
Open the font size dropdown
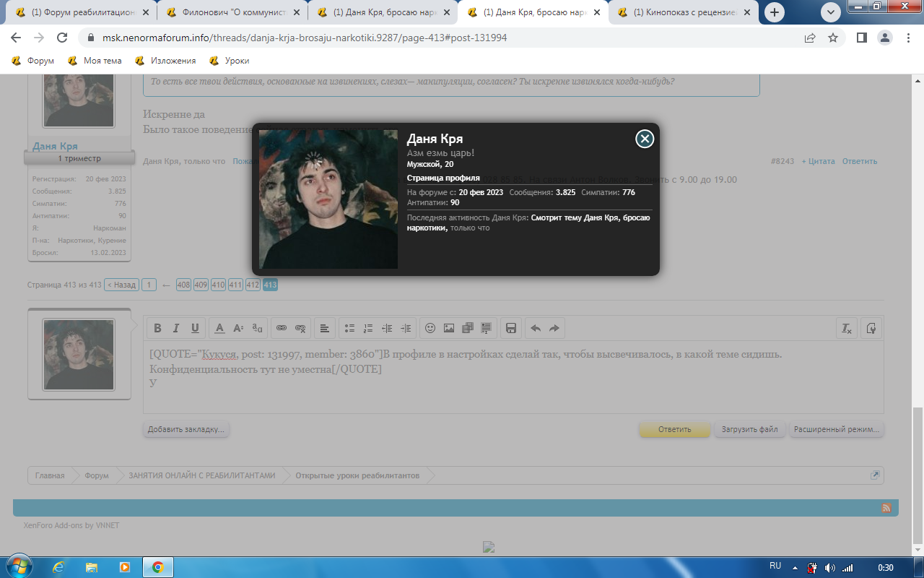239,328
